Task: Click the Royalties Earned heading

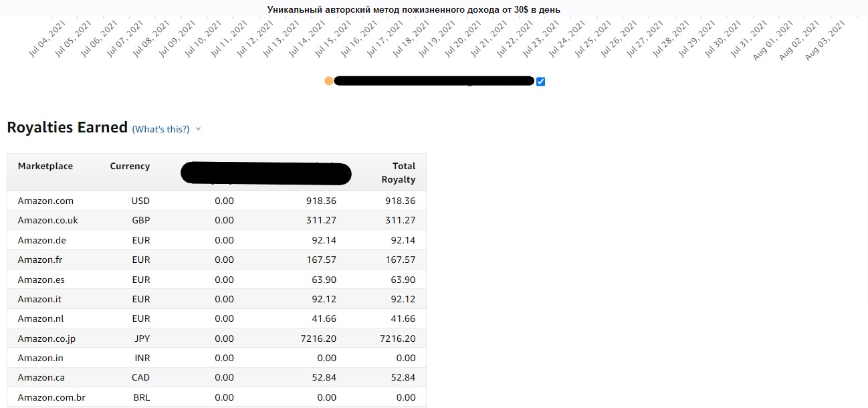Action: tap(67, 127)
